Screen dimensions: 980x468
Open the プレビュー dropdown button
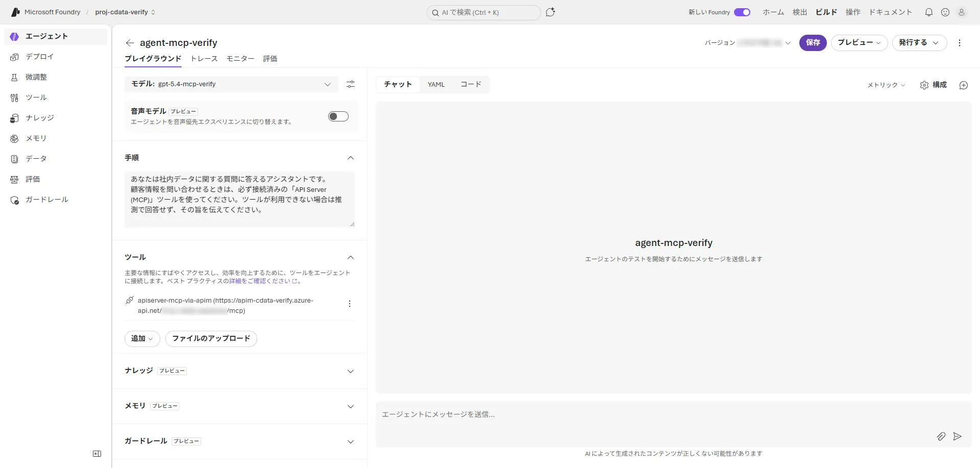pos(860,43)
